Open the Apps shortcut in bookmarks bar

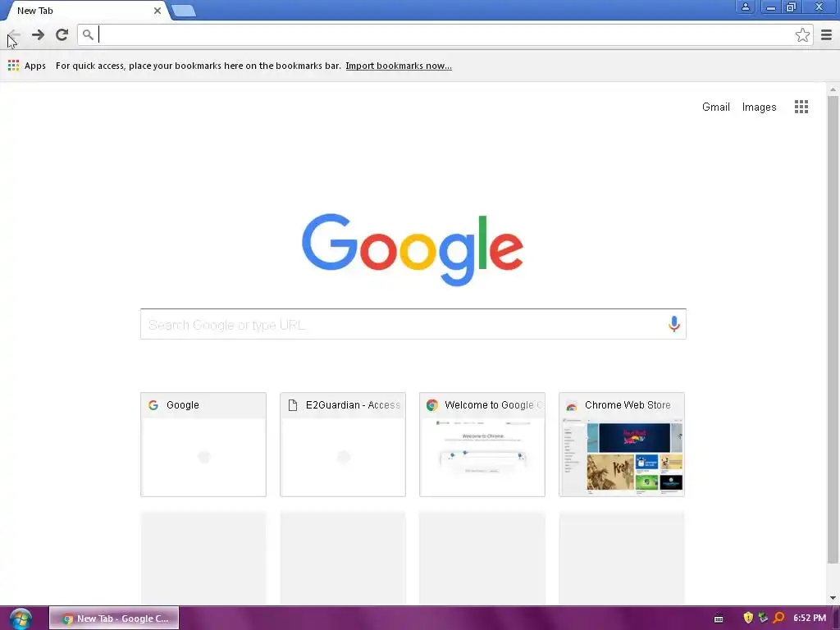pos(27,66)
